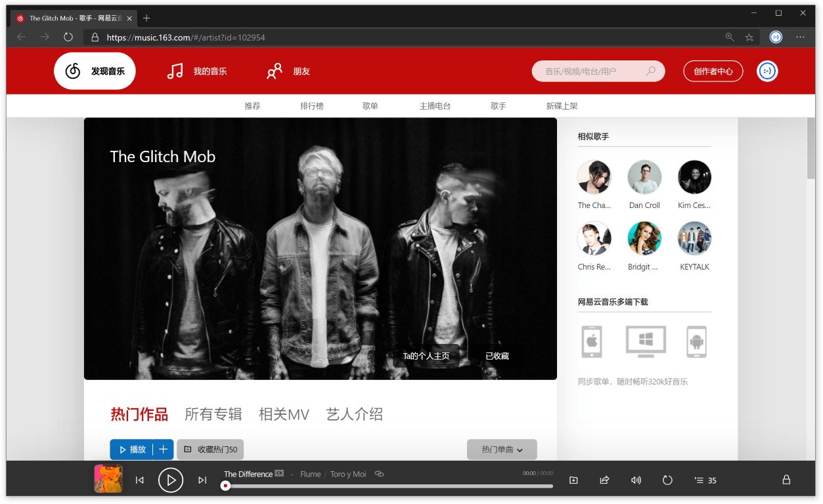823x504 pixels.
Task: Click The Difference song title in player
Action: point(248,474)
